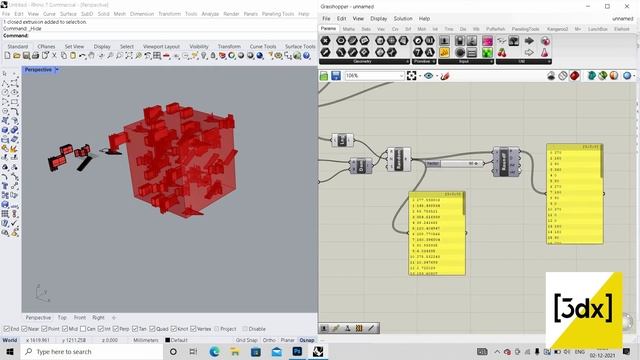The height and width of the screenshot is (360, 640).
Task: Click Zoom Extents icon in Grasshopper canvas toolbar
Action: point(411,76)
